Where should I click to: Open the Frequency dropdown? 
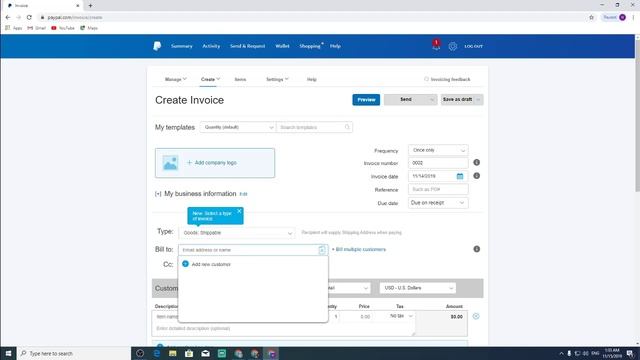438,150
